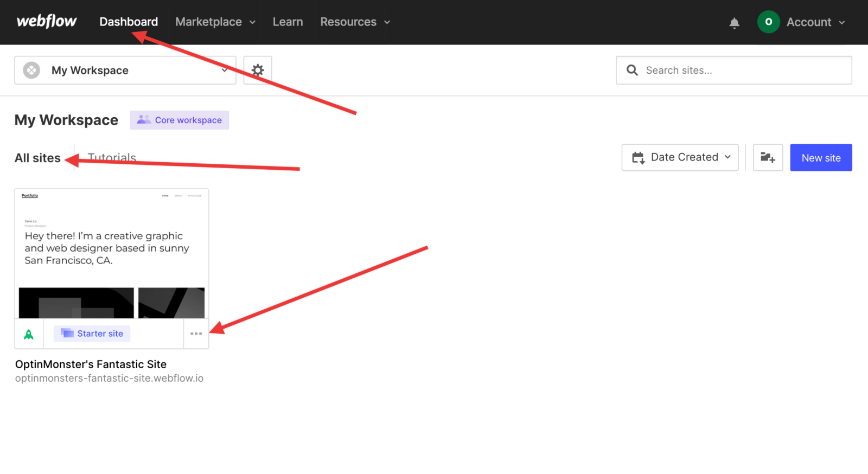Expand the Resources menu
The width and height of the screenshot is (868, 474).
[355, 22]
